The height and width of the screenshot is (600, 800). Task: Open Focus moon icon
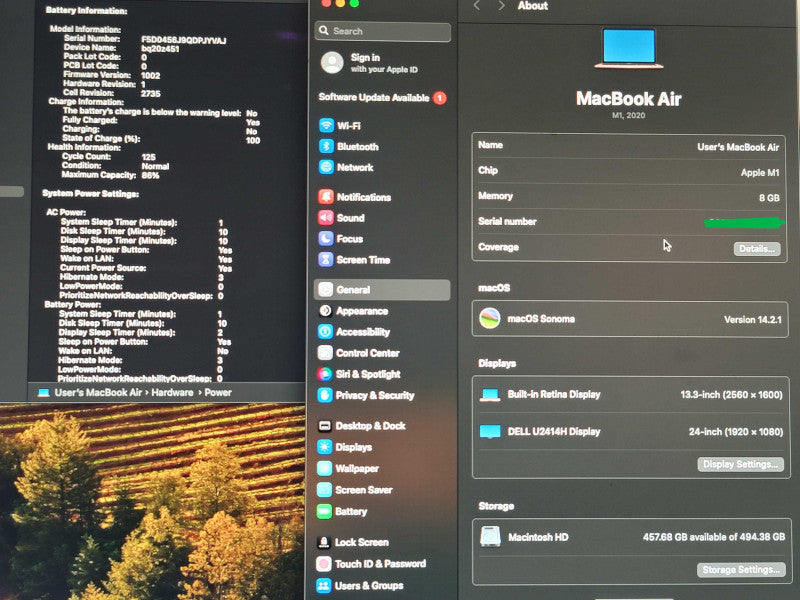pyautogui.click(x=326, y=238)
